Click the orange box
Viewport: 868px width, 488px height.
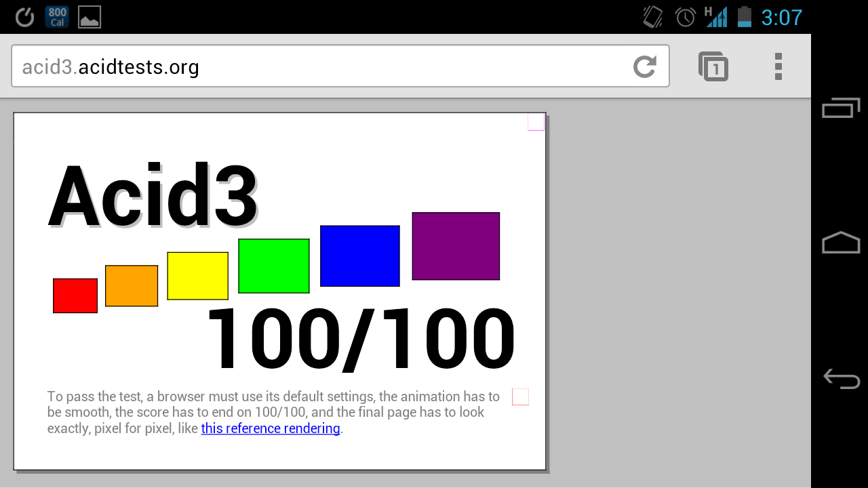coord(132,286)
